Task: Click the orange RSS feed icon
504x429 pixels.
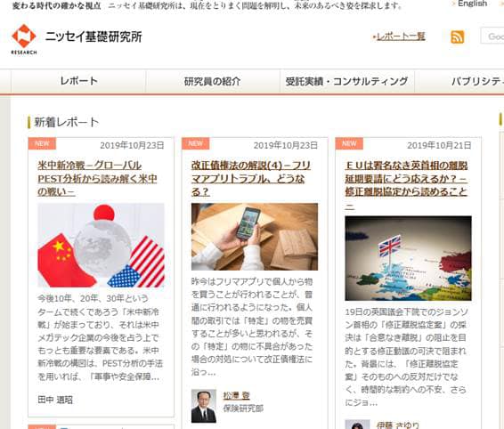Action: pos(458,37)
